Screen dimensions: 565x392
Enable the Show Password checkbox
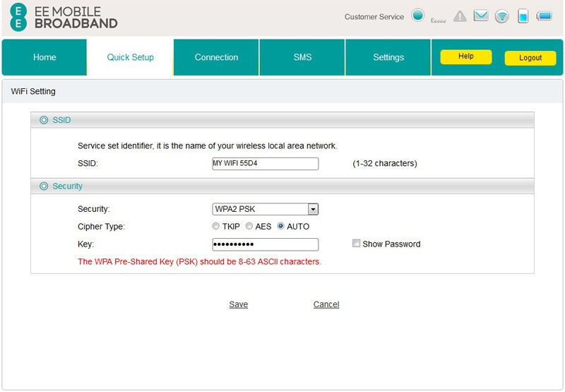point(356,243)
